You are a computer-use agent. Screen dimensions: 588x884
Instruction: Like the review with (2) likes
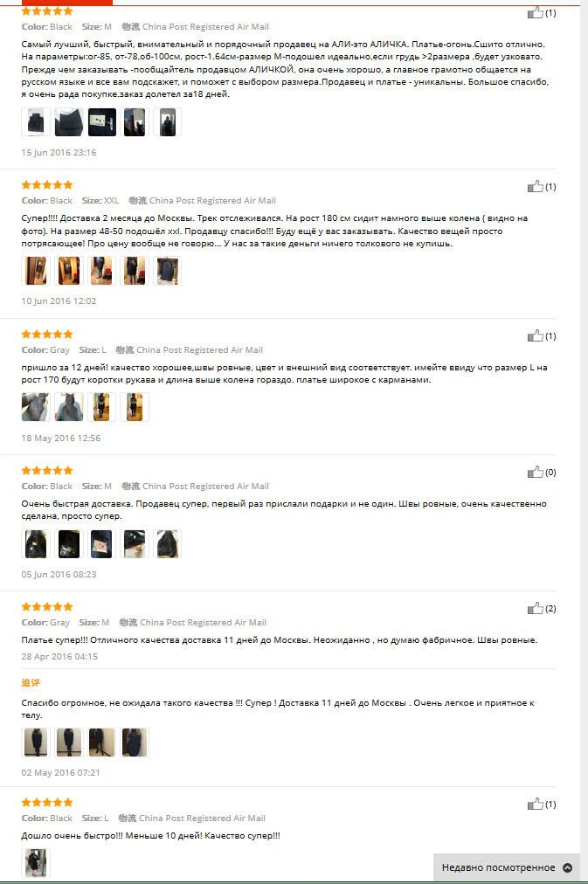tap(535, 608)
